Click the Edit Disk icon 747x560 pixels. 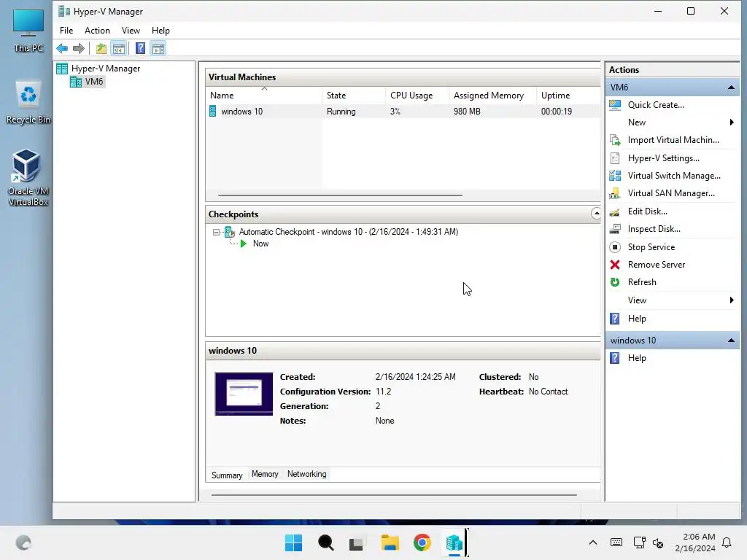tap(615, 211)
